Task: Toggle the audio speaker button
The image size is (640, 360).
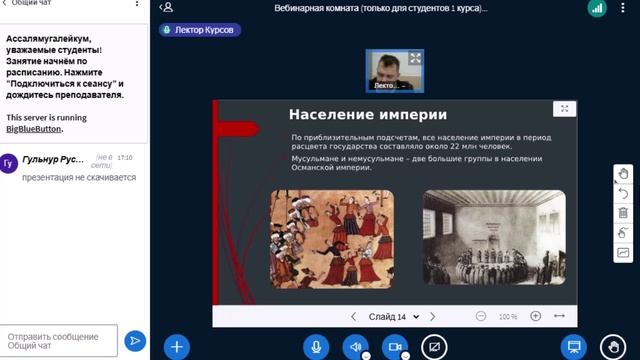Action: tap(355, 347)
